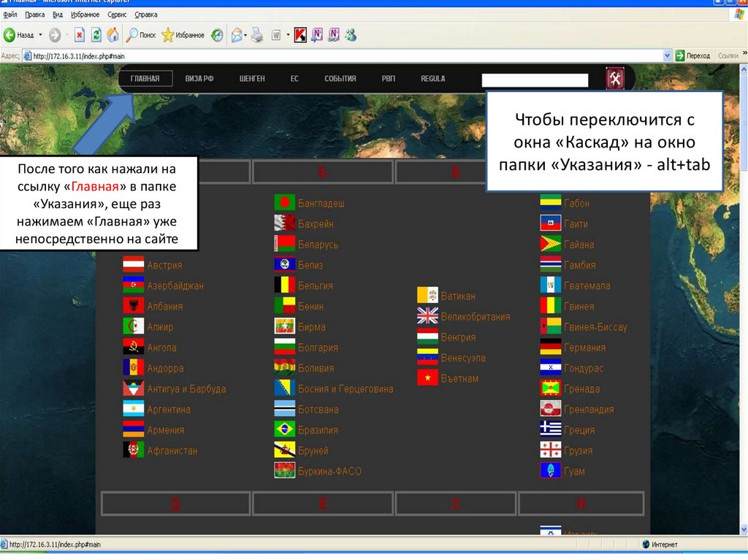Image resolution: width=748 pixels, height=560 pixels.
Task: Open the Вид menu in the menu bar
Action: [x=58, y=15]
